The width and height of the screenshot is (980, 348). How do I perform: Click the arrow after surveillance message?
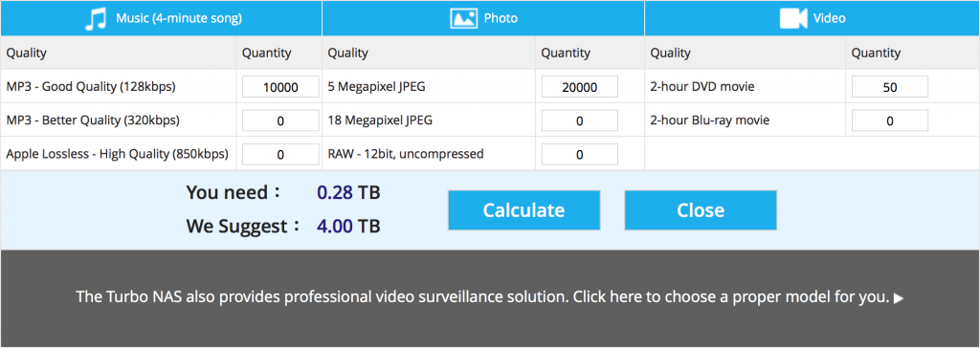pyautogui.click(x=899, y=298)
